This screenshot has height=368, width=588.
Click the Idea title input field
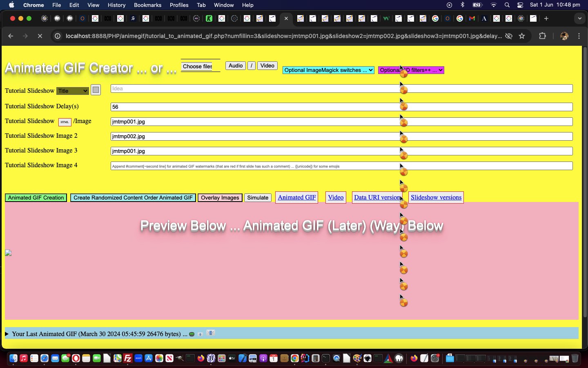[x=341, y=89]
